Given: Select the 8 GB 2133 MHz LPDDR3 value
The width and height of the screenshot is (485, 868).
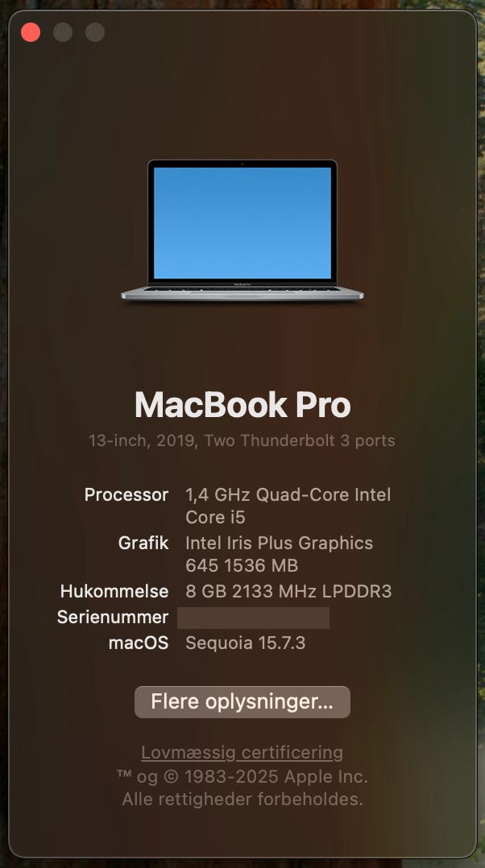Looking at the screenshot, I should click(x=288, y=591).
